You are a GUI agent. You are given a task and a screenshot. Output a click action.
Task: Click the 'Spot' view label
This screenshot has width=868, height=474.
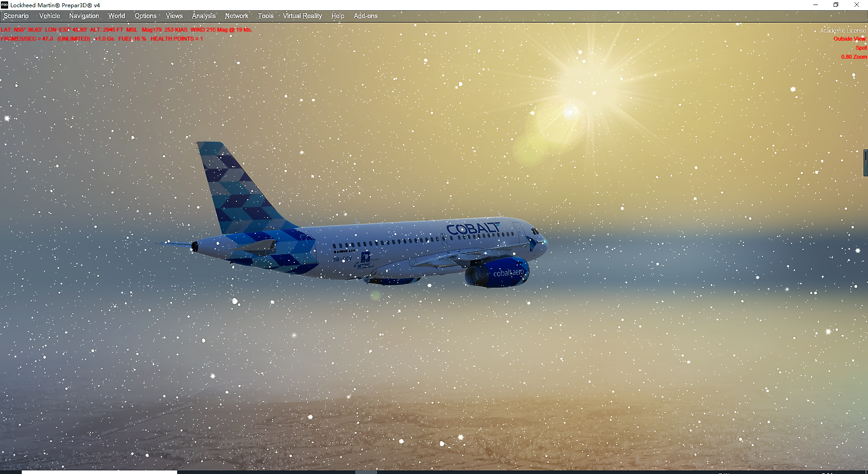click(x=861, y=48)
